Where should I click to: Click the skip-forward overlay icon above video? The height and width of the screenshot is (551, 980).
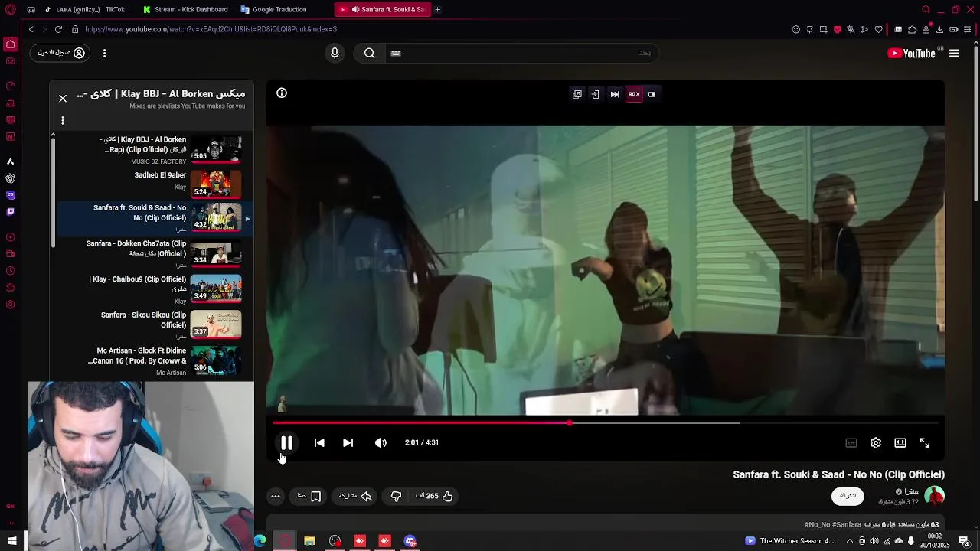tap(615, 94)
